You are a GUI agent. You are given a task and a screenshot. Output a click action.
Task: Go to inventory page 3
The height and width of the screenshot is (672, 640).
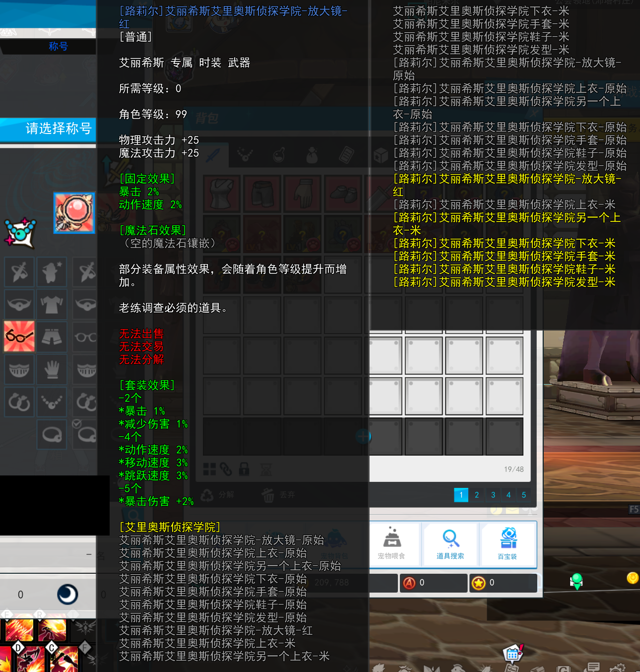[x=493, y=495]
